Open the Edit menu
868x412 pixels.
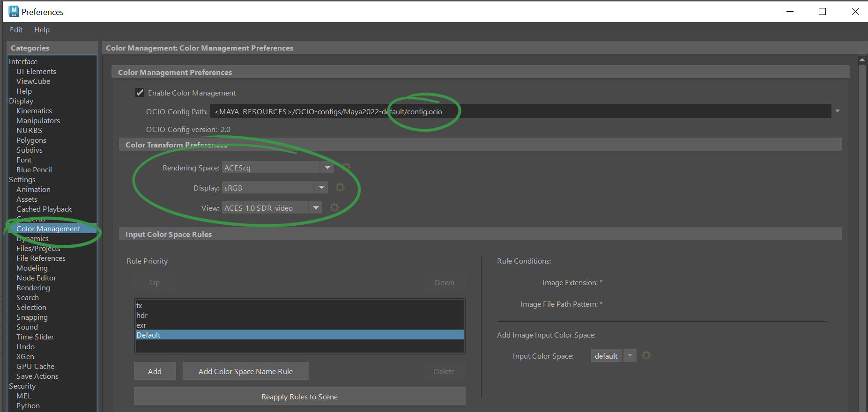pyautogui.click(x=16, y=29)
